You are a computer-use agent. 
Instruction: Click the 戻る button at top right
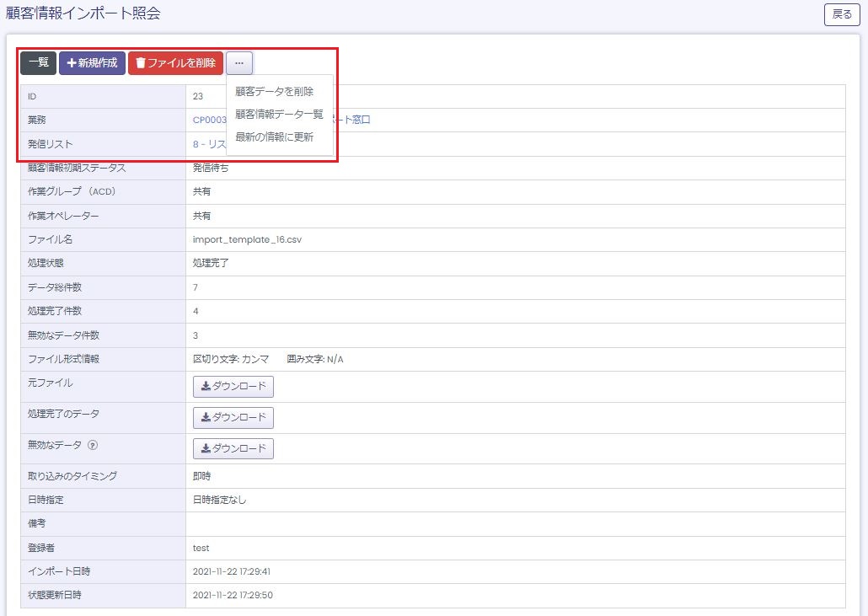coord(841,14)
